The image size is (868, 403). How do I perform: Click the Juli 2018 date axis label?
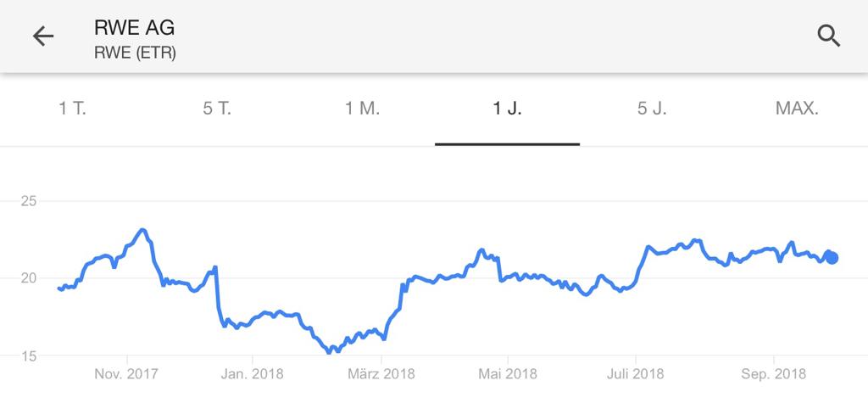pos(636,374)
